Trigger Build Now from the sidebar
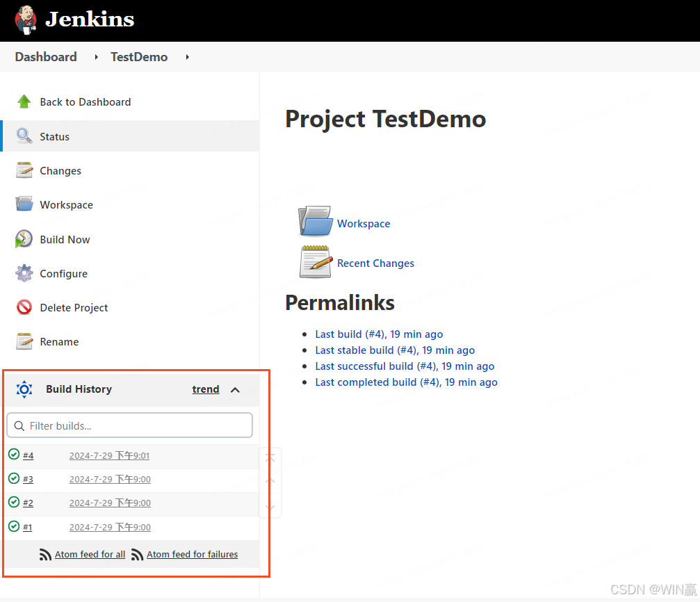Viewport: 700px width, 602px height. click(65, 239)
